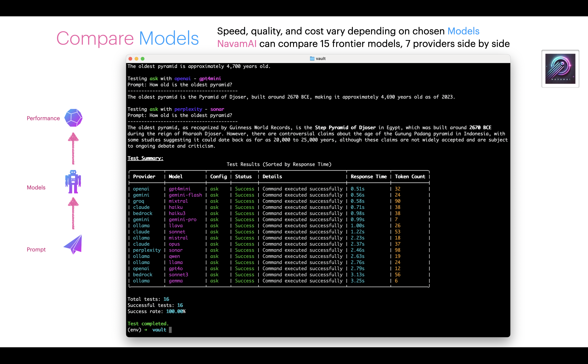Click the Performance polyhedron icon
This screenshot has height=364, width=588.
pyautogui.click(x=73, y=118)
